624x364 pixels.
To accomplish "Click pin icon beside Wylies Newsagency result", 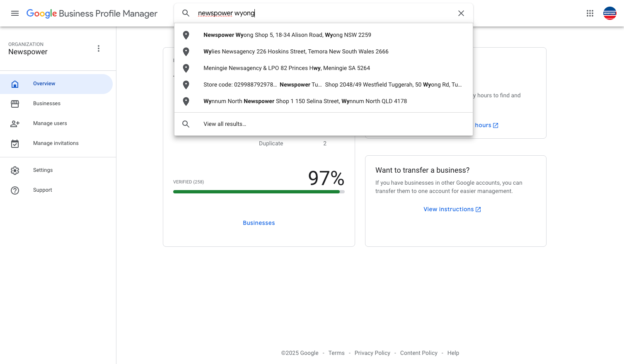I will point(186,52).
